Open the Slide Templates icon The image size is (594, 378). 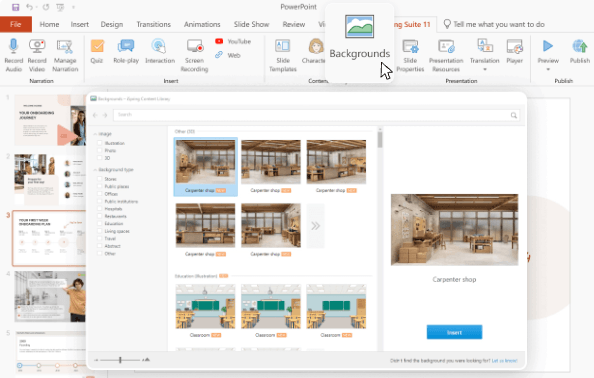tap(283, 46)
